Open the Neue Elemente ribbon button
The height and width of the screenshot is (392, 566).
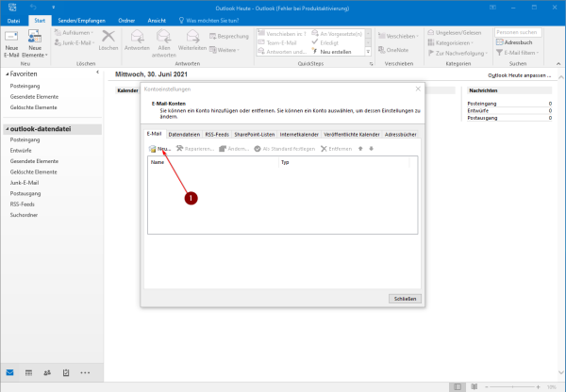35,43
